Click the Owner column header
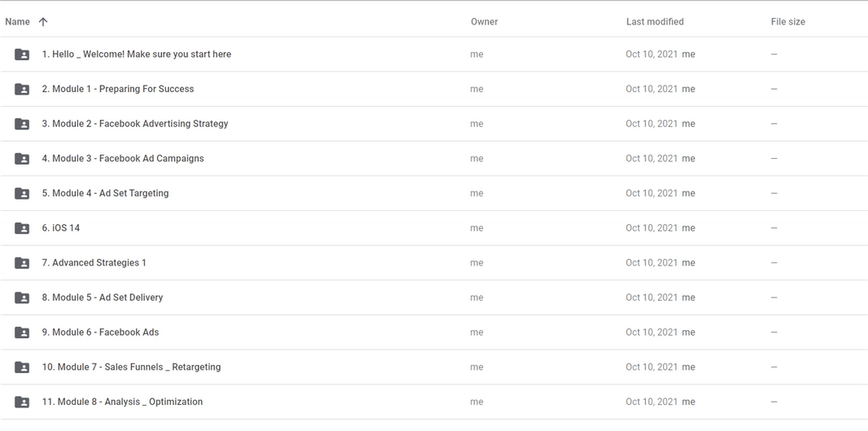868x431 pixels. click(484, 22)
